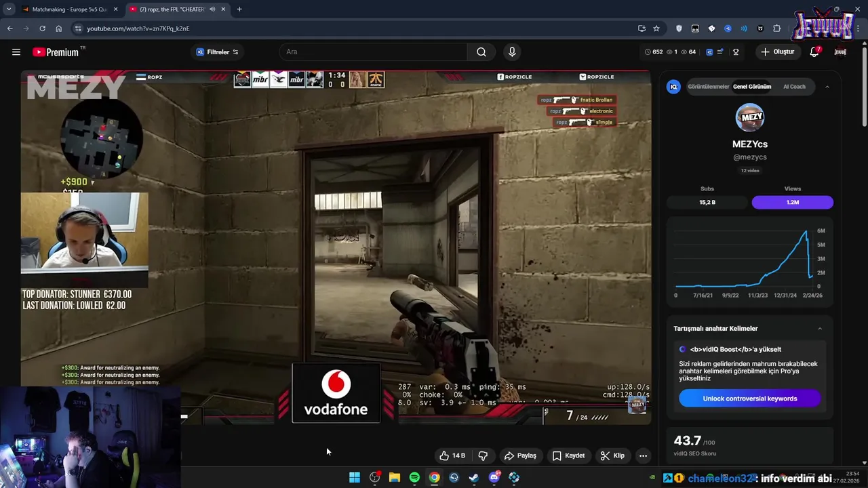Switch to the Genel Görünüm tab

752,87
